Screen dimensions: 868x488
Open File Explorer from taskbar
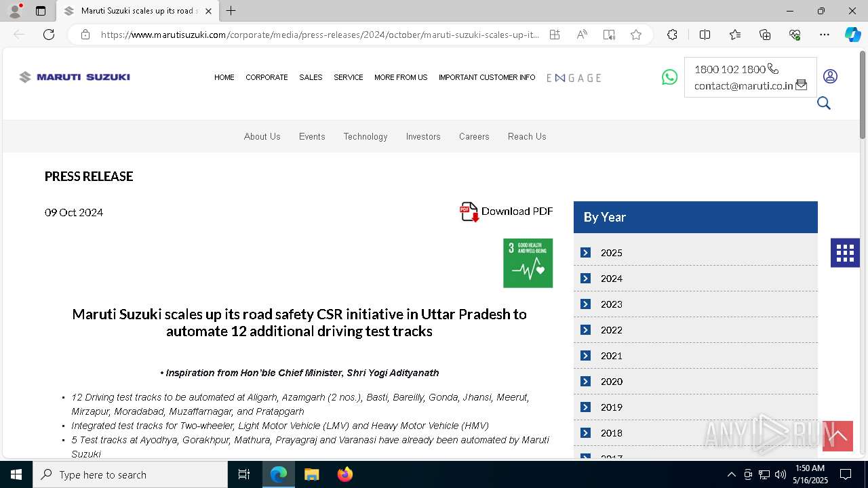(x=311, y=474)
